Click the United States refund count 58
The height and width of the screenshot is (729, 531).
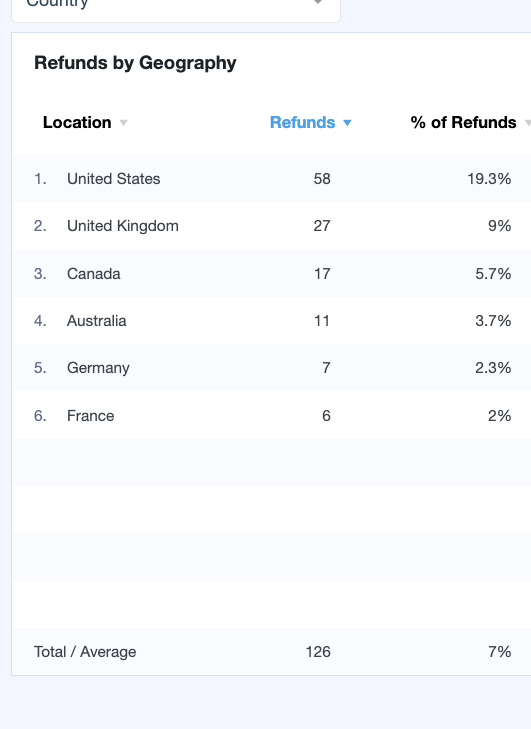[322, 179]
